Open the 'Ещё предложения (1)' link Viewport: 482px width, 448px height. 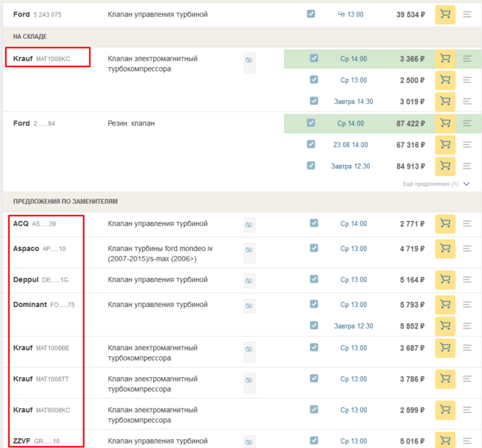click(x=430, y=184)
